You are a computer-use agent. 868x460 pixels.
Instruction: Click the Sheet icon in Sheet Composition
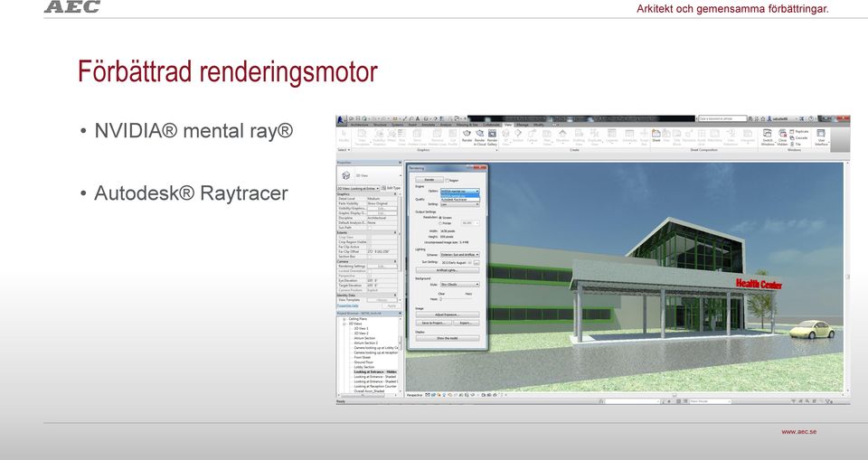pyautogui.click(x=656, y=134)
